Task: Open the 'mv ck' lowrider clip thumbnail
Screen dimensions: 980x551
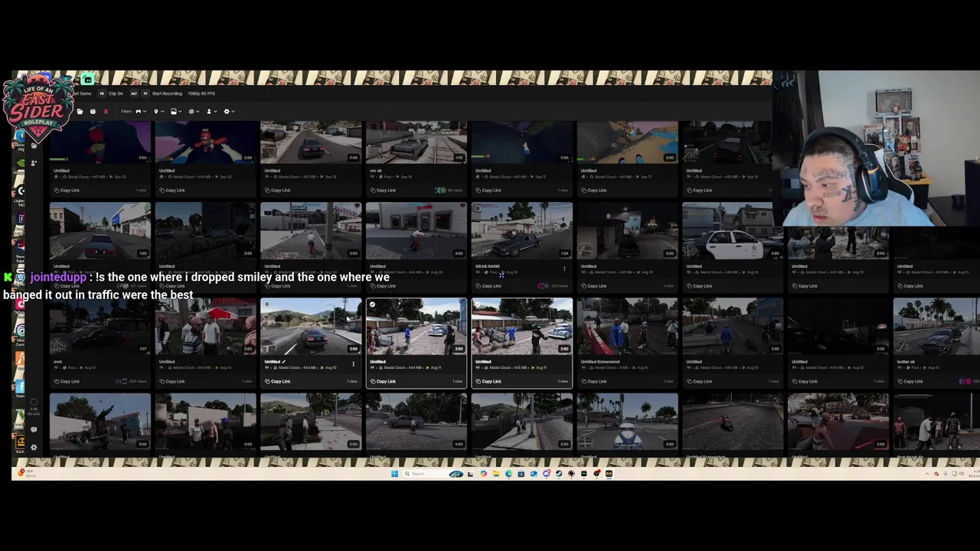Action: [x=416, y=143]
